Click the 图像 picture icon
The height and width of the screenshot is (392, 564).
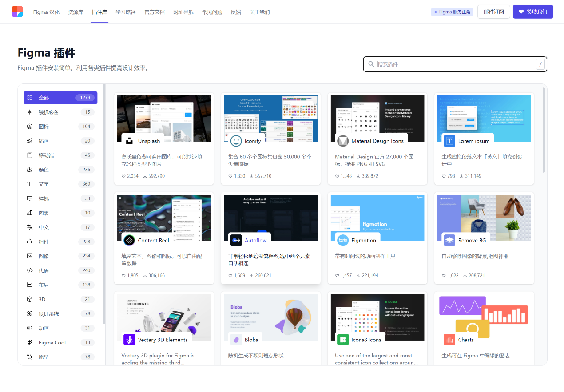(x=30, y=256)
